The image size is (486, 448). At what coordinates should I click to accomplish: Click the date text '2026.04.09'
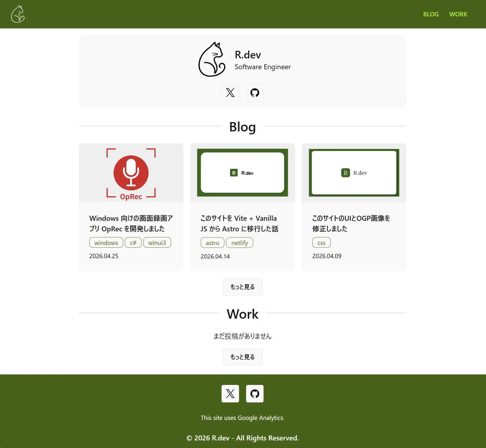[327, 256]
